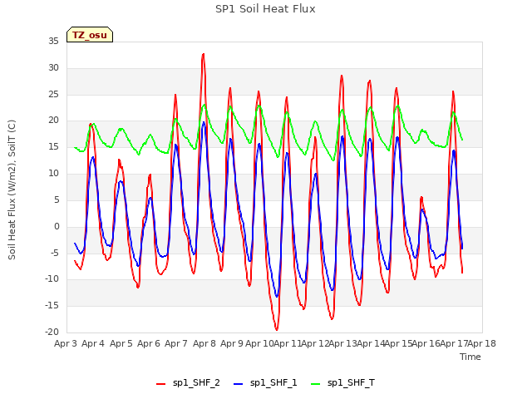Click the -10 y-axis tick label
Screen dimensions: 532x399
pyautogui.click(x=52, y=279)
